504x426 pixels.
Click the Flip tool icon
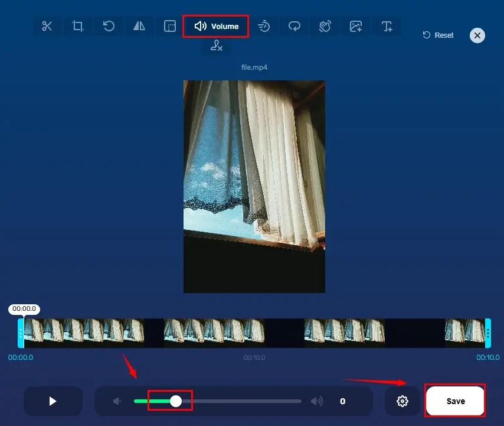point(139,26)
